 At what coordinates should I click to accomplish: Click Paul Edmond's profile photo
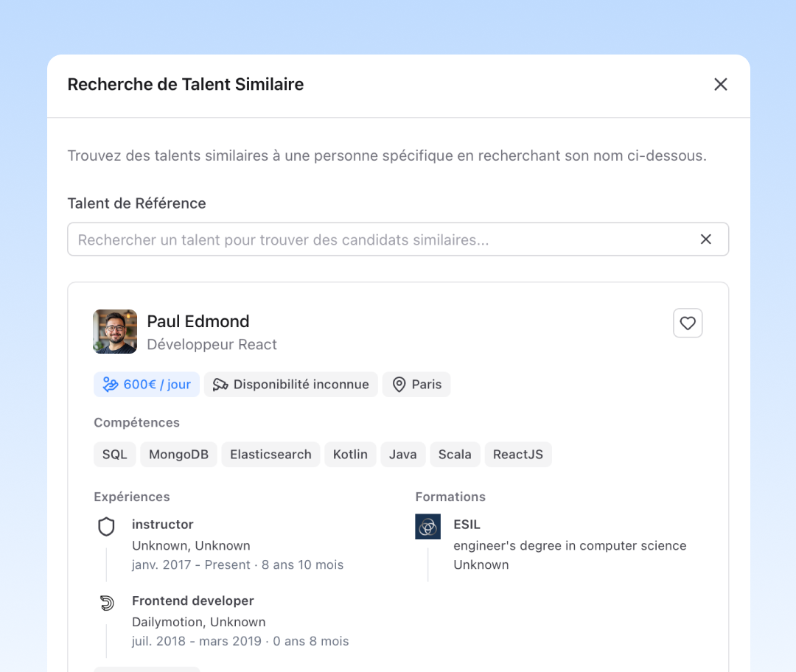115,332
